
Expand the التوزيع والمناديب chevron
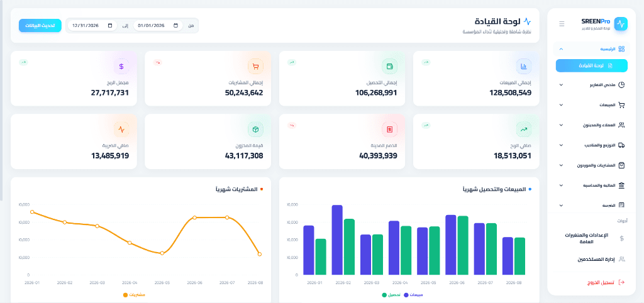[x=562, y=145]
